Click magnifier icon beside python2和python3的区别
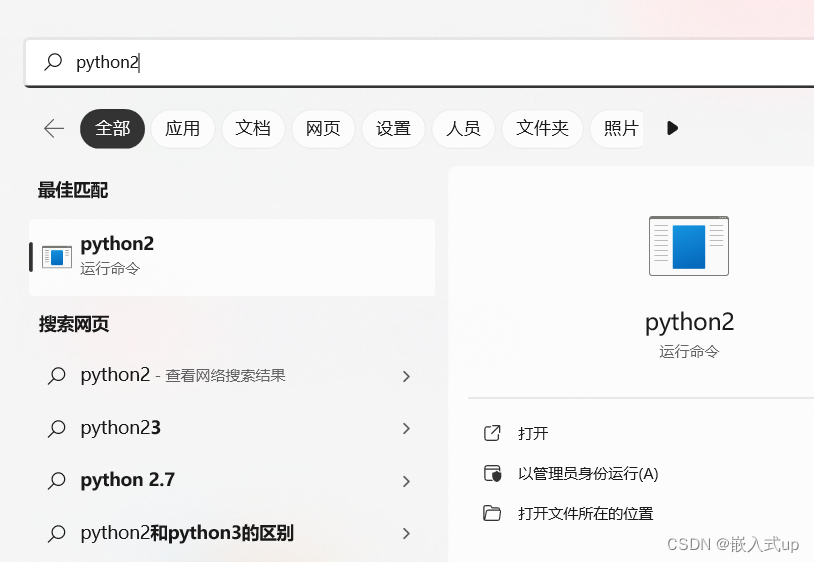 (57, 533)
